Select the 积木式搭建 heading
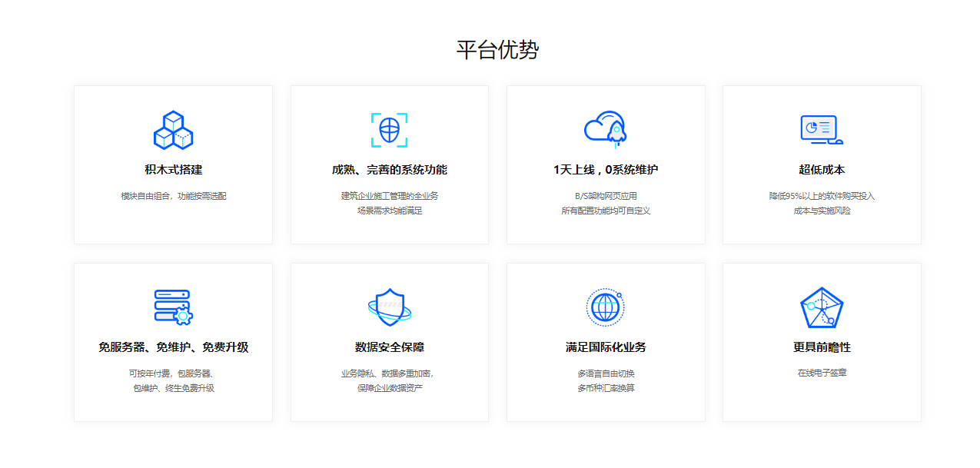Screen dimensions: 980x468 173,170
